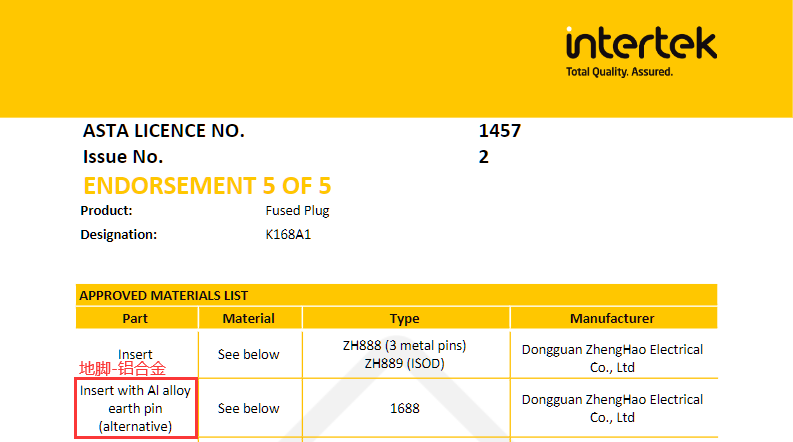Click the Intertek logo

(x=640, y=45)
